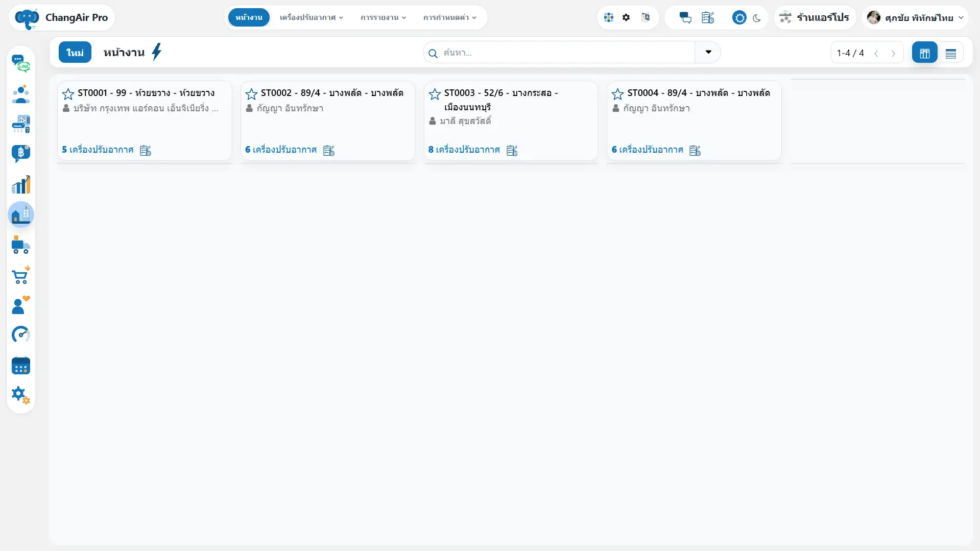
Task: Open the ร้านแอร์โปร company switcher
Action: (x=816, y=17)
